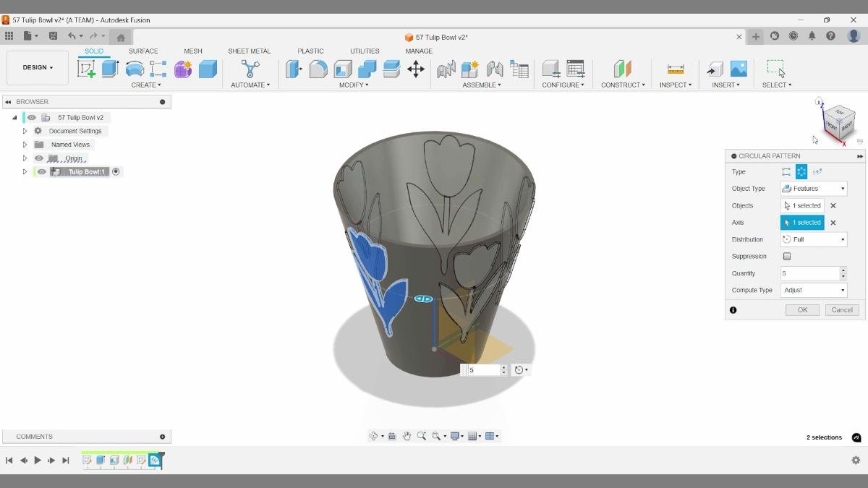Screen dimensions: 868x488
Task: Activate the Select window tool
Action: 776,69
